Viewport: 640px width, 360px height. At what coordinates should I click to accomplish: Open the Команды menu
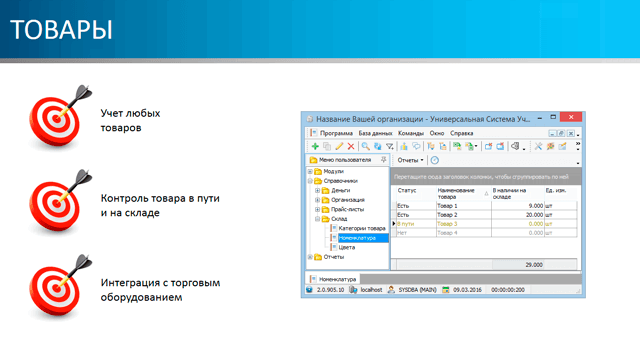(x=411, y=133)
